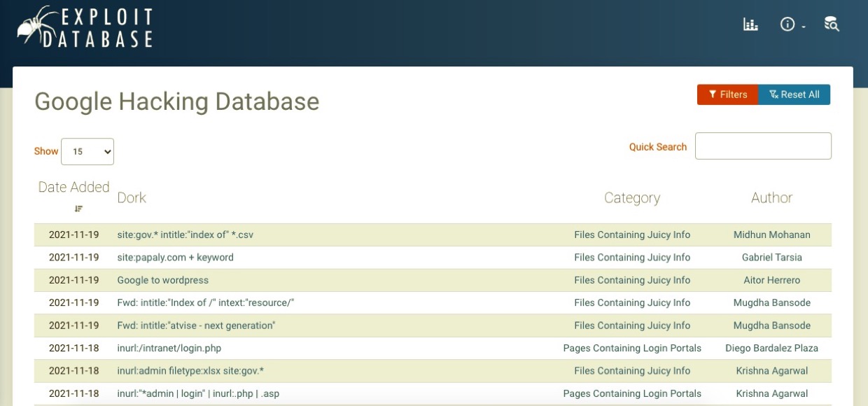Click the Google Hacking Database heading
Image resolution: width=868 pixels, height=406 pixels.
(176, 101)
